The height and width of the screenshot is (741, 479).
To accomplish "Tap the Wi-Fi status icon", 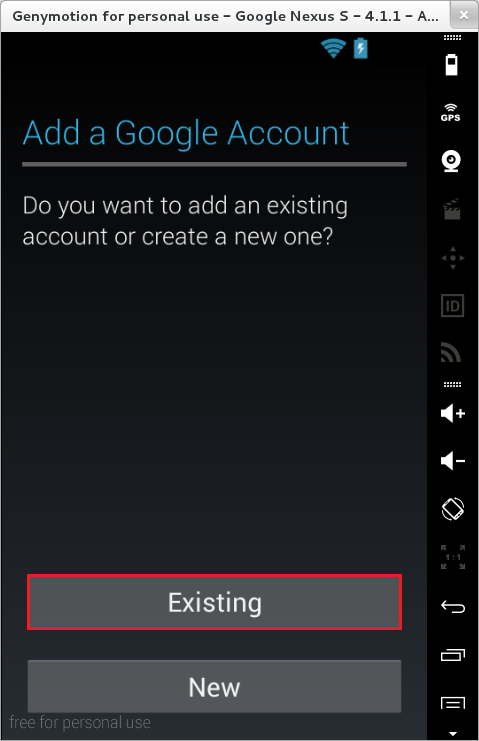I will tap(333, 48).
